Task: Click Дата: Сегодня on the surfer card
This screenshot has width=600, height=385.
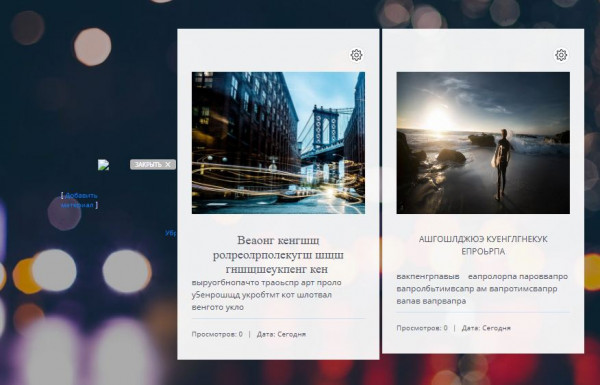Action: coord(486,328)
